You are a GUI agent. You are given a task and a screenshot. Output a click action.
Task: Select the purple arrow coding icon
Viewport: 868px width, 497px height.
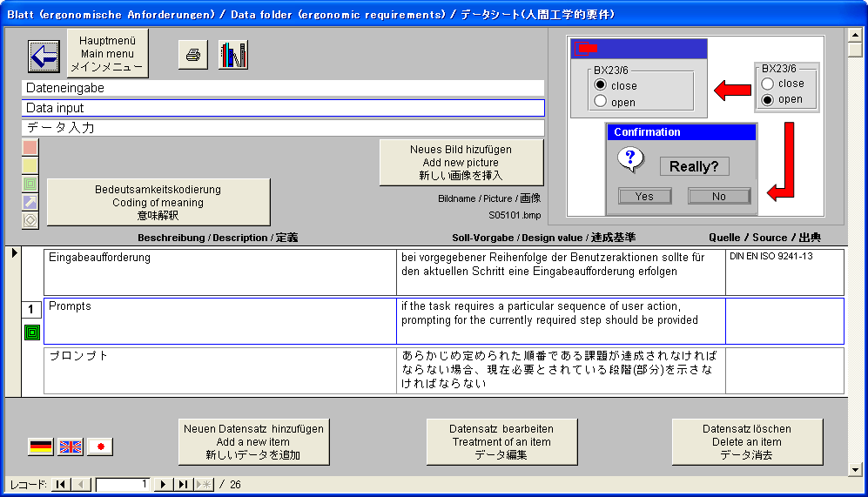point(30,202)
